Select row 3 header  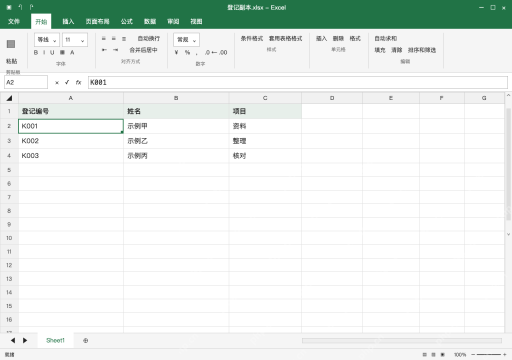(x=9, y=141)
